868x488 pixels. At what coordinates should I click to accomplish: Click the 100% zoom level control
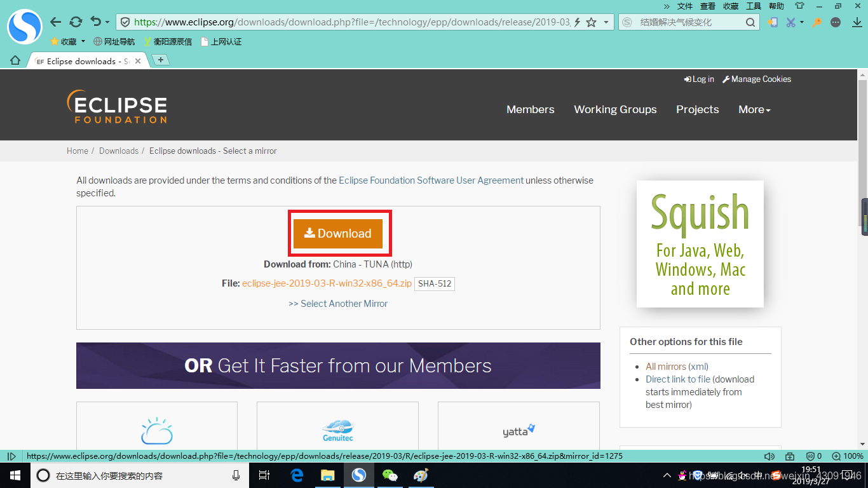click(x=848, y=456)
